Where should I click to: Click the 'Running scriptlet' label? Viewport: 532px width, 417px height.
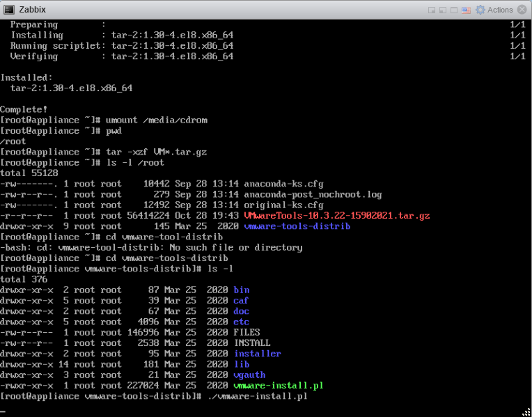(56, 46)
